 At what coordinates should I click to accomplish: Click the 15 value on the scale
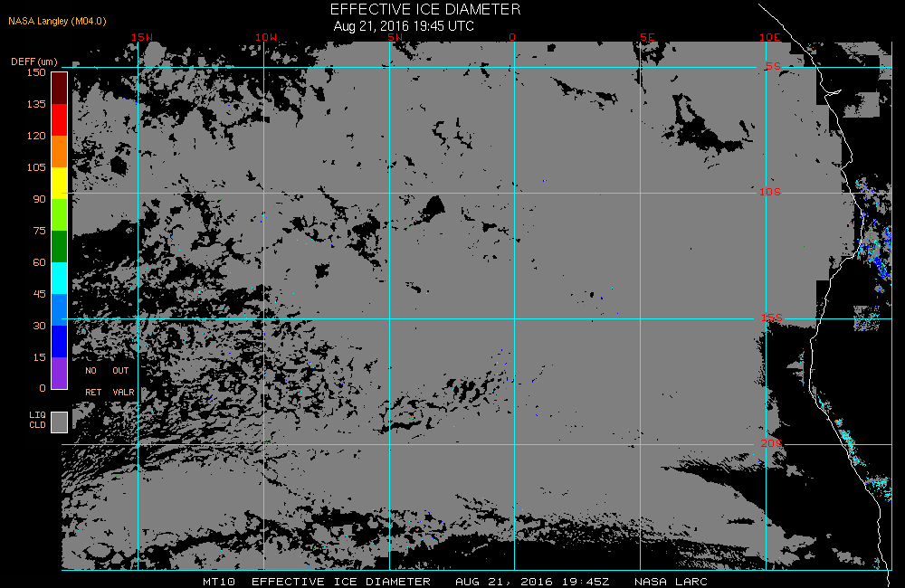coord(39,357)
